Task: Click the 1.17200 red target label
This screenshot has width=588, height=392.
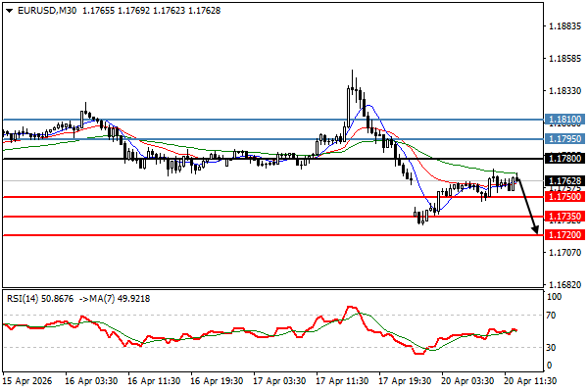Action: 563,235
